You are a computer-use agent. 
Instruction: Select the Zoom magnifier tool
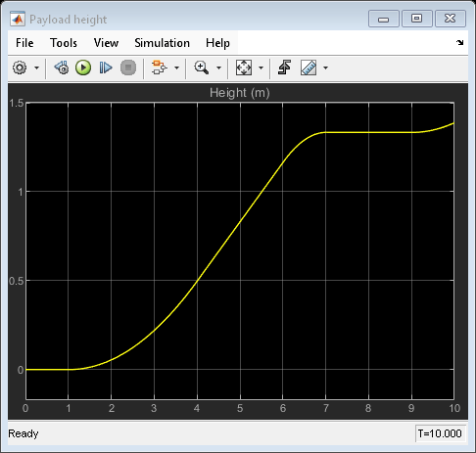click(201, 68)
